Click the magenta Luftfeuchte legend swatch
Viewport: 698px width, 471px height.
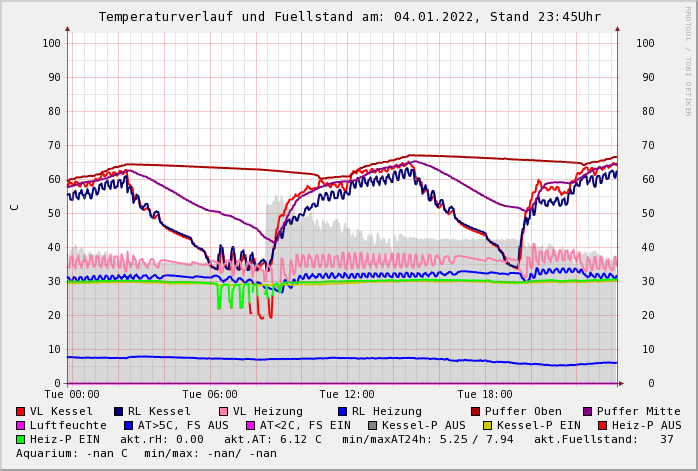coord(20,425)
